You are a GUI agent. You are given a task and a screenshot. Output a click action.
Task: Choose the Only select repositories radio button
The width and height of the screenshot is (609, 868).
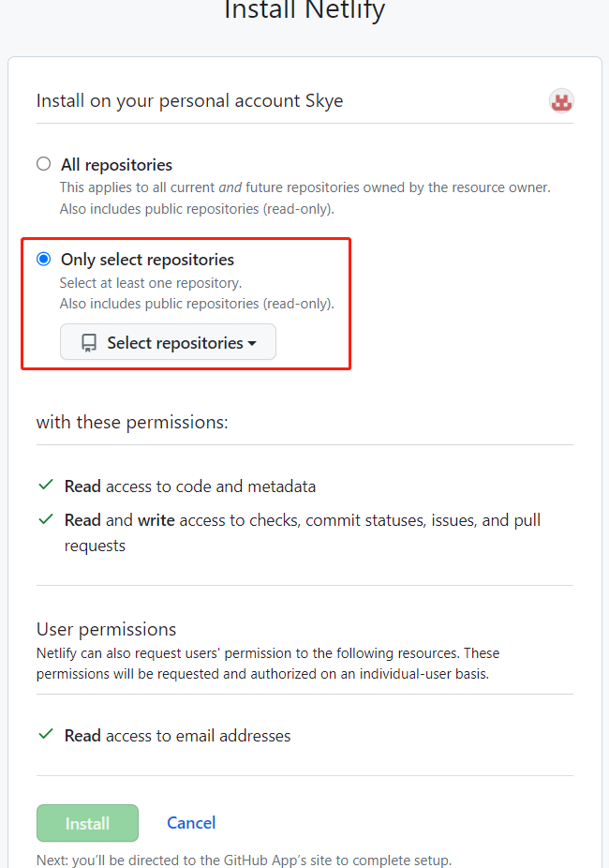point(44,259)
